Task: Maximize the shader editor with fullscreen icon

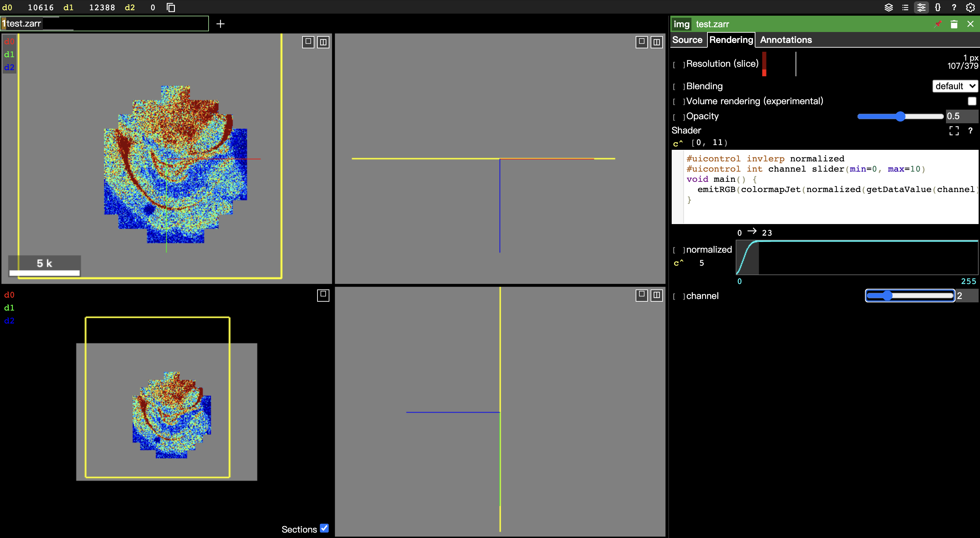Action: pos(954,131)
